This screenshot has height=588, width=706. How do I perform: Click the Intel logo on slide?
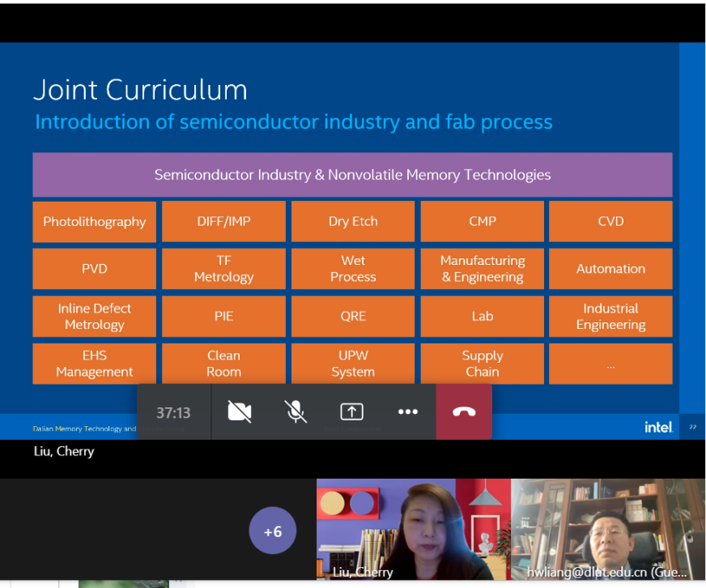tap(658, 427)
